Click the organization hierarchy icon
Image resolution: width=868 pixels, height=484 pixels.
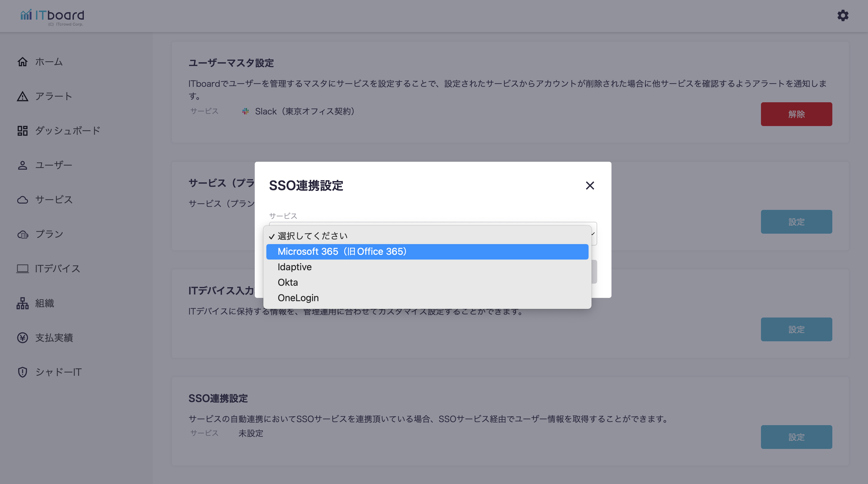23,303
